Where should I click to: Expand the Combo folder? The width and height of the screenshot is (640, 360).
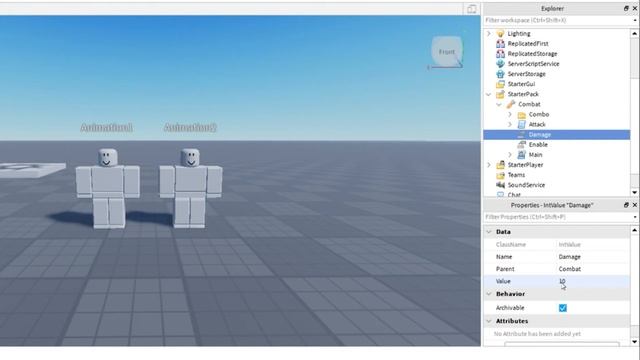(x=510, y=115)
